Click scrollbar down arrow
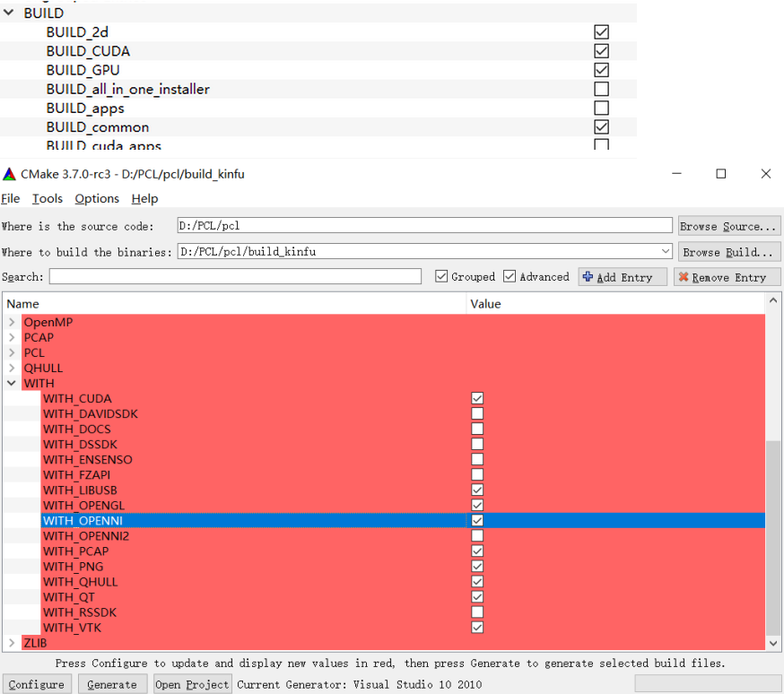Viewport: 784px width, 694px height. click(773, 643)
